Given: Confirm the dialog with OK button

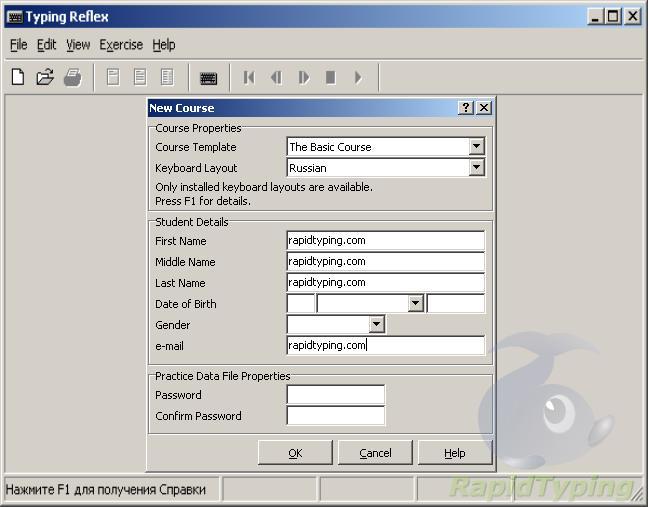Looking at the screenshot, I should click(295, 453).
